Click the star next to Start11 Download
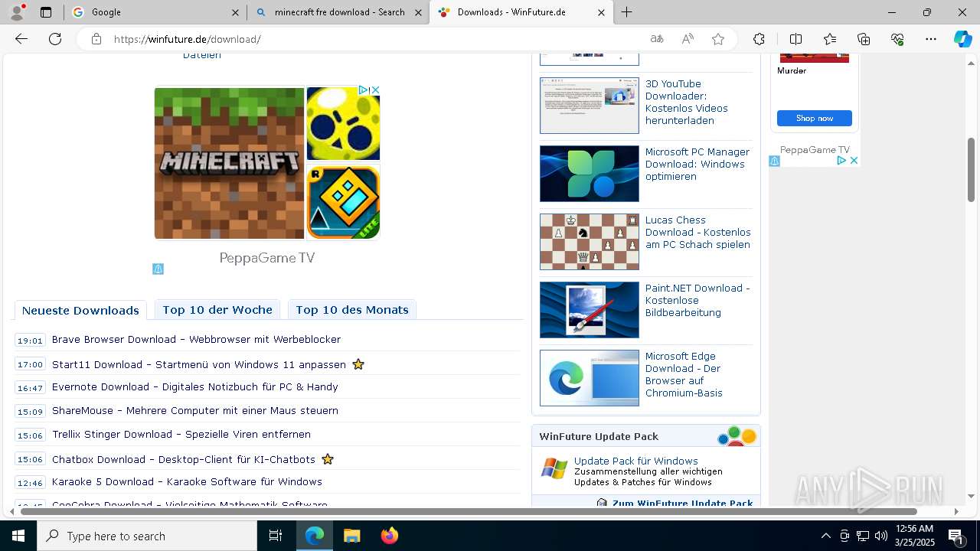980x551 pixels. point(358,364)
